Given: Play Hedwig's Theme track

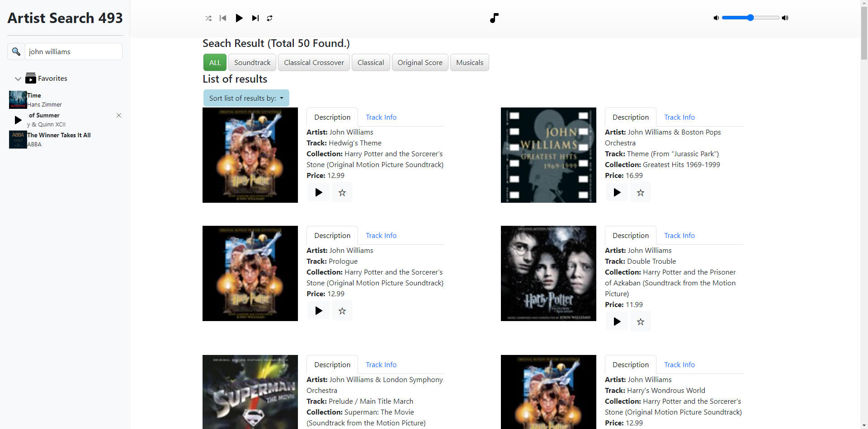Looking at the screenshot, I should click(319, 192).
